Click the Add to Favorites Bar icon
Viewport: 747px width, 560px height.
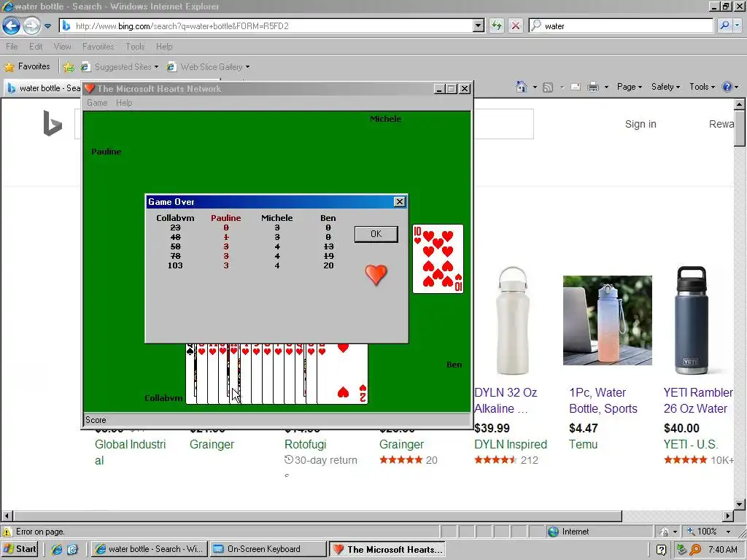pyautogui.click(x=69, y=67)
